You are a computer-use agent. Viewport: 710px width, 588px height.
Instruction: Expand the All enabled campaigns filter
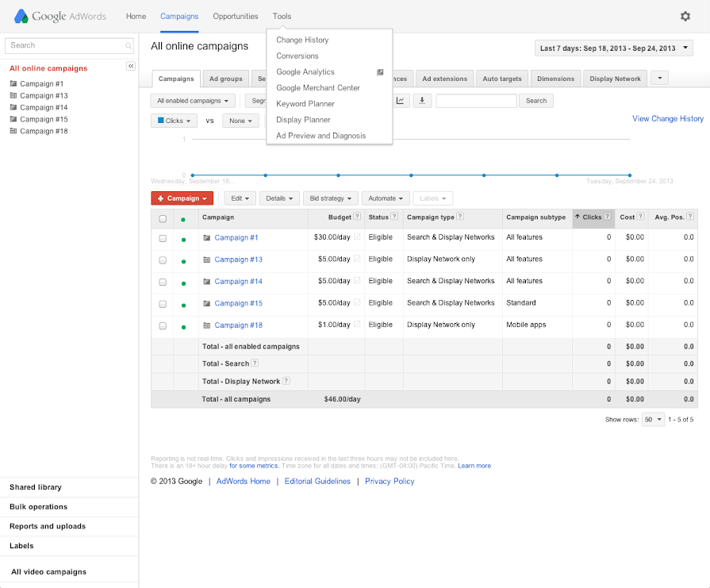(194, 101)
